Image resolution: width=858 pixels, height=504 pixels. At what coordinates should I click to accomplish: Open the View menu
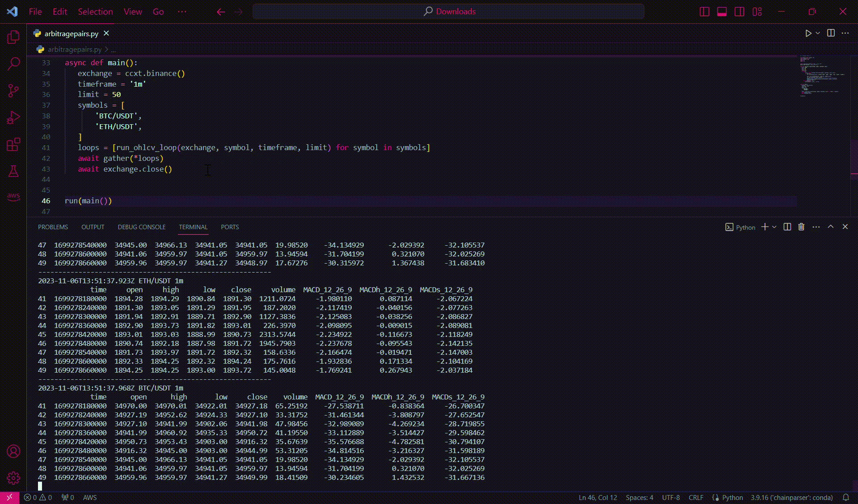[x=133, y=12]
